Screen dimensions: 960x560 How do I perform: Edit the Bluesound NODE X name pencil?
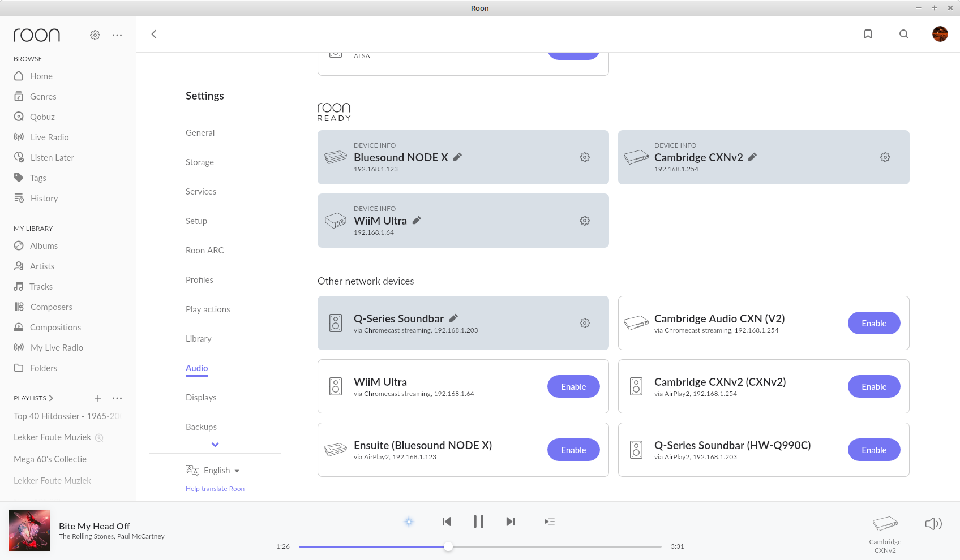click(457, 157)
